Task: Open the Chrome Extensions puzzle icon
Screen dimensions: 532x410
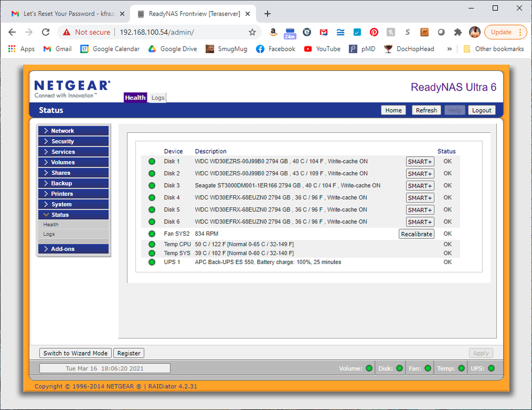Action: pos(457,32)
